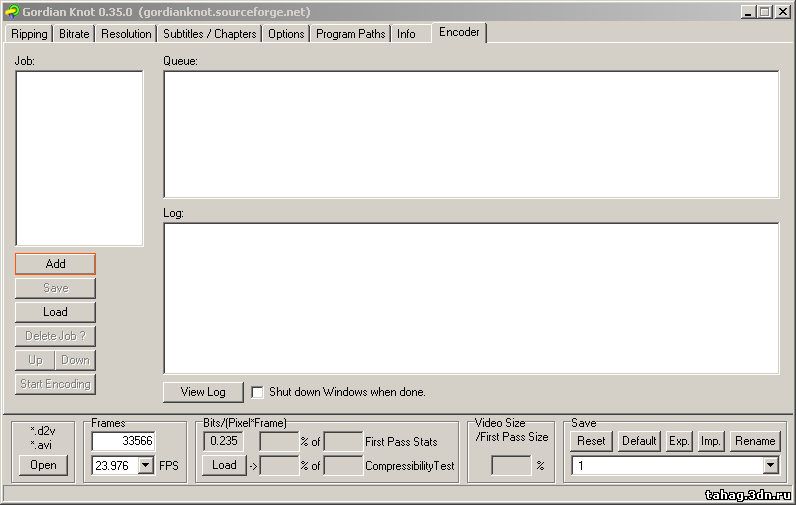Click the Rename button
The height and width of the screenshot is (505, 796).
tap(755, 441)
